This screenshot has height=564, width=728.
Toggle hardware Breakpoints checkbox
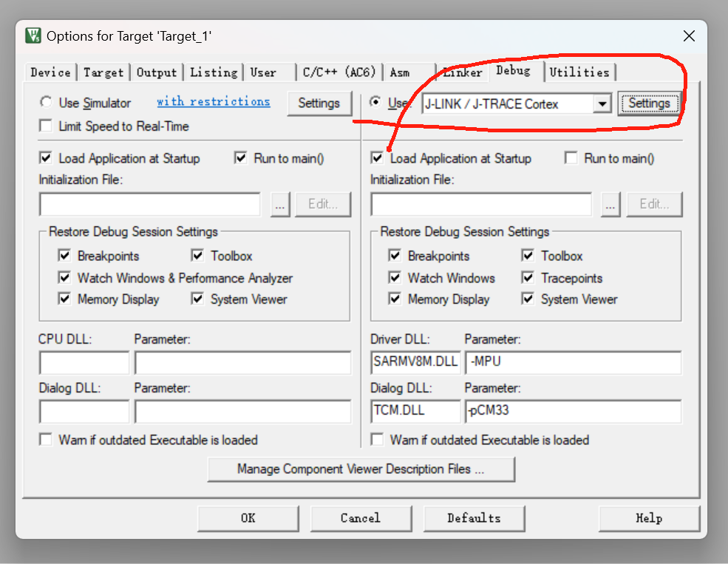pyautogui.click(x=395, y=255)
